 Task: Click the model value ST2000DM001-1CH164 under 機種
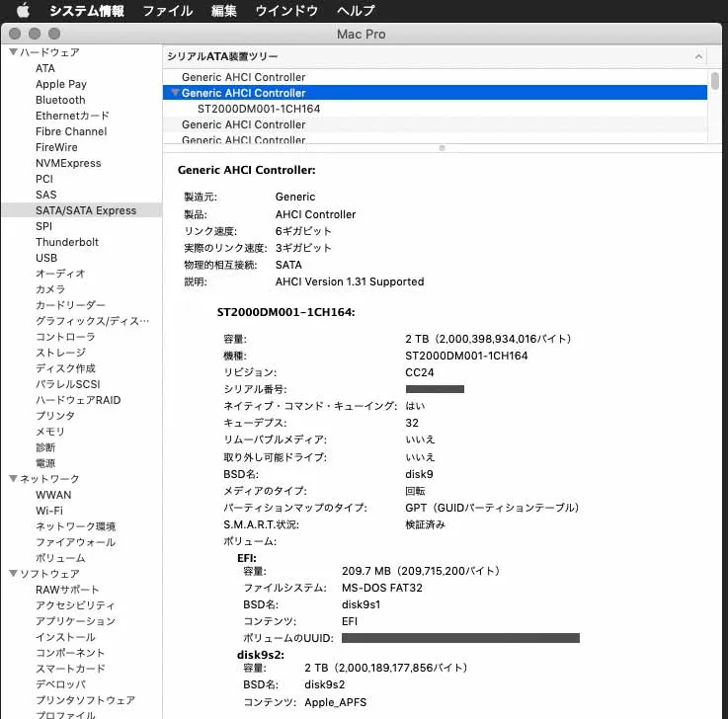tap(466, 356)
